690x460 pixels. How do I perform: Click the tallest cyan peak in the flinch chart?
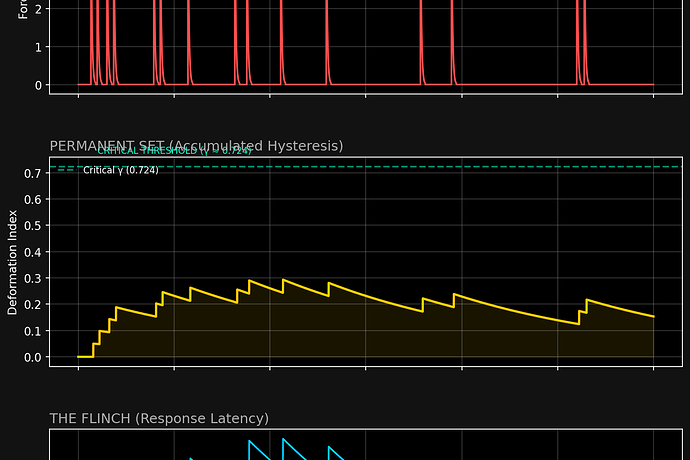pos(284,440)
